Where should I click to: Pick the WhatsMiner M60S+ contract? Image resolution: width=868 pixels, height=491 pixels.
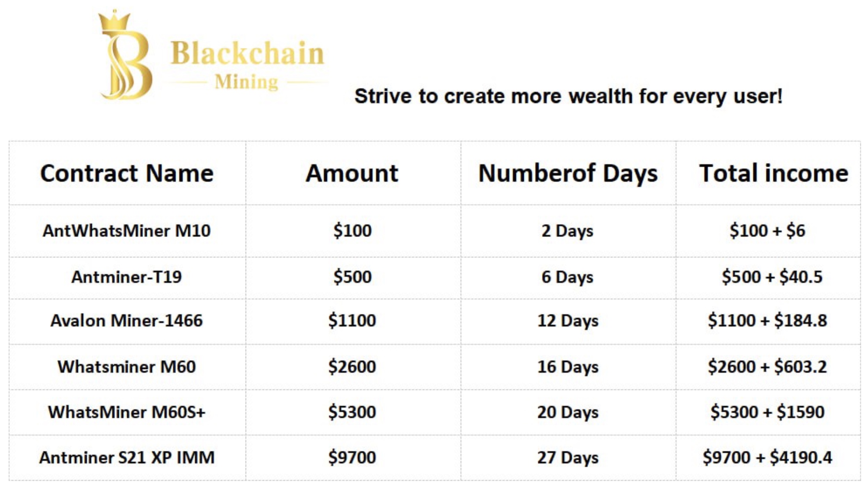pyautogui.click(x=126, y=412)
